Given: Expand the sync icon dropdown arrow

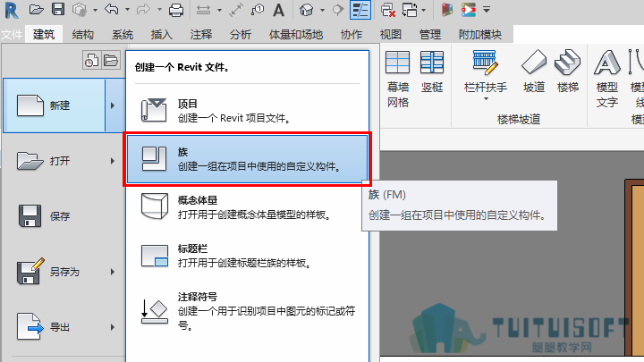Looking at the screenshot, I should [95, 10].
